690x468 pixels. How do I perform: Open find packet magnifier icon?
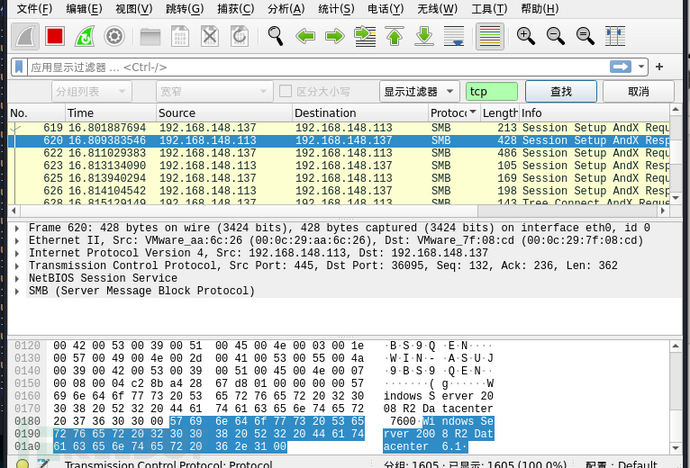pos(275,36)
